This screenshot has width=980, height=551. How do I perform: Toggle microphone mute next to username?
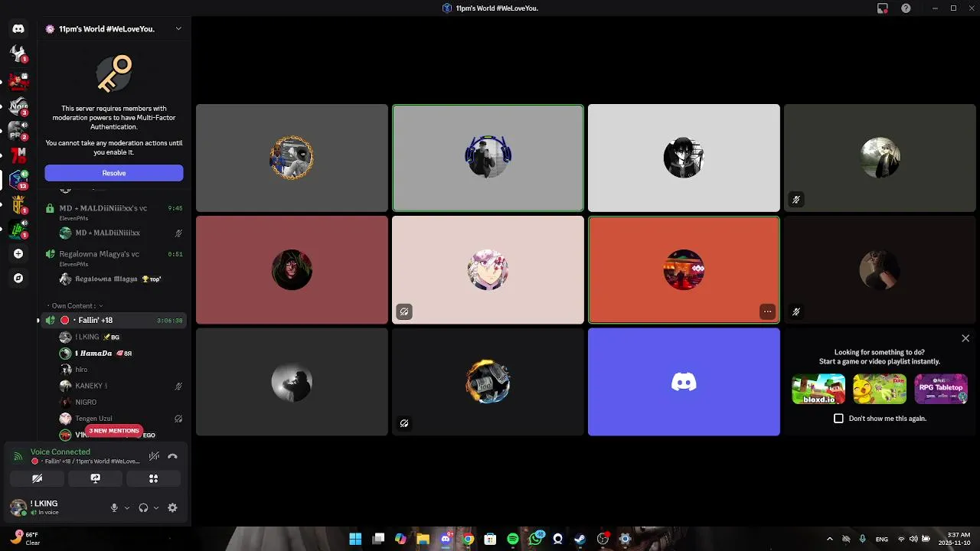pos(114,507)
